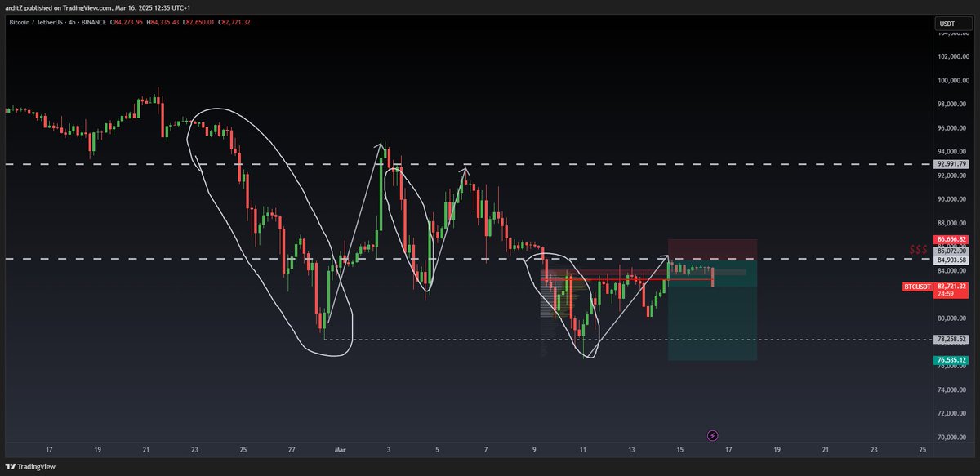Select the 76,535.12 green target price label

click(951, 359)
